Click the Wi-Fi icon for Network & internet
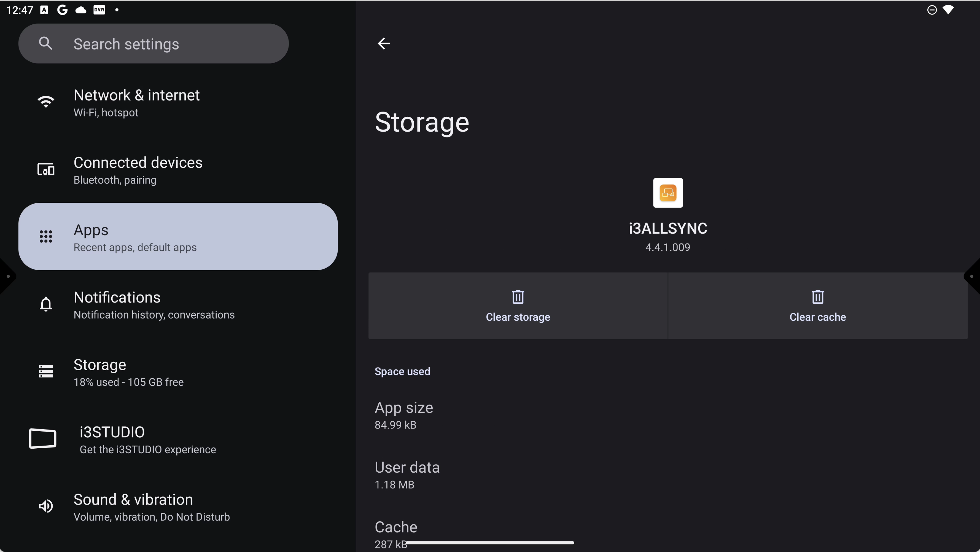 (x=46, y=102)
